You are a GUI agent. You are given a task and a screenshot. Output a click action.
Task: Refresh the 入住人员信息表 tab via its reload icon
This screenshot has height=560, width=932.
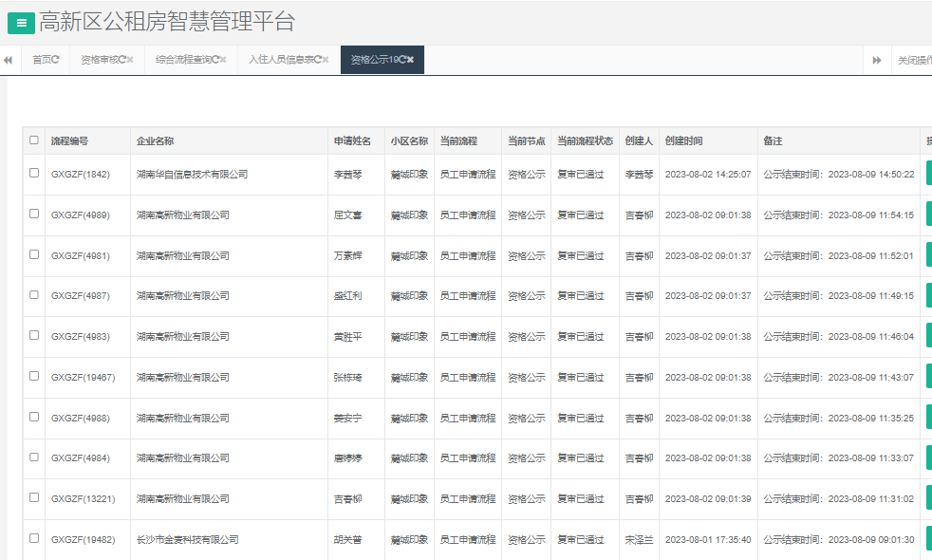click(x=317, y=60)
